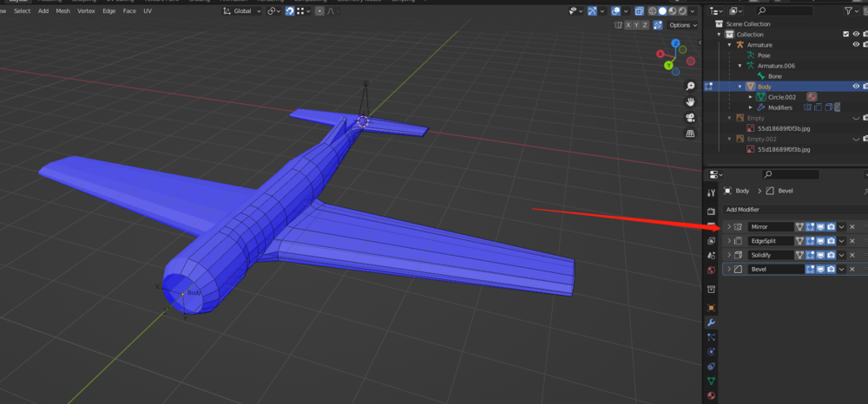This screenshot has height=404, width=868.
Task: Click zoom view magnifier icon
Action: 690,86
